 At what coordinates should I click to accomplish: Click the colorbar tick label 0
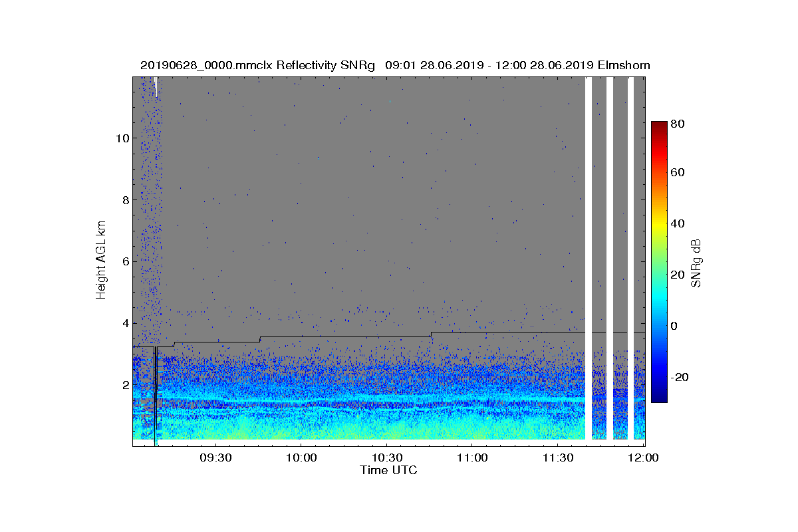(x=675, y=326)
